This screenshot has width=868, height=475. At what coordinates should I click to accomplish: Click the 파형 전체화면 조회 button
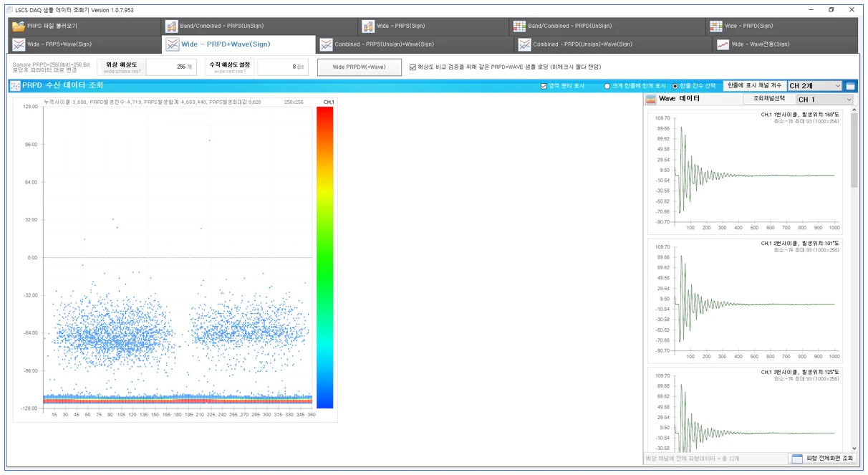click(821, 459)
